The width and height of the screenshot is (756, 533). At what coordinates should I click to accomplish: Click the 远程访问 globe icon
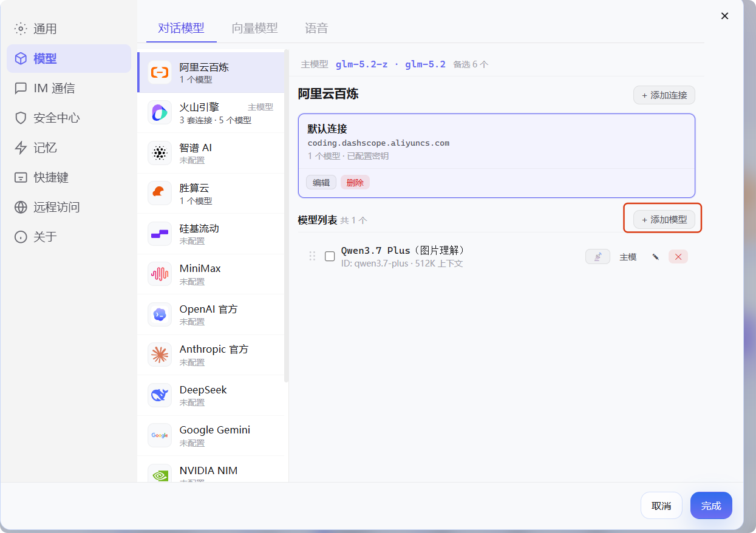pos(21,207)
